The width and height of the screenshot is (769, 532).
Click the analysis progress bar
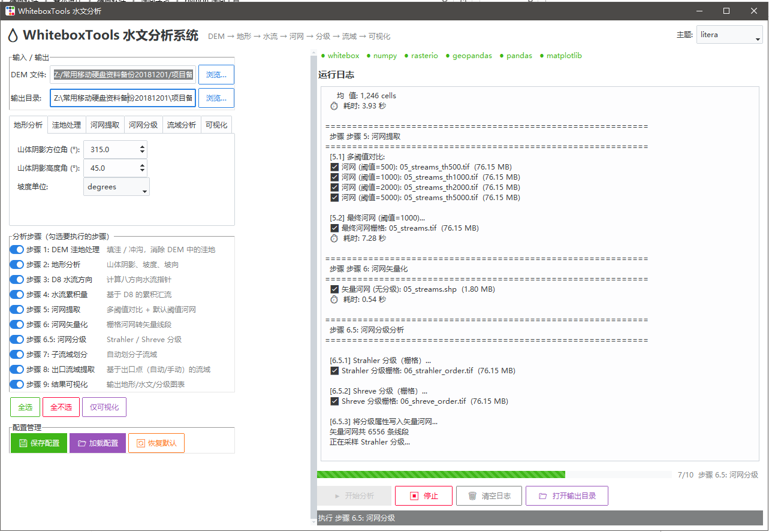(494, 474)
